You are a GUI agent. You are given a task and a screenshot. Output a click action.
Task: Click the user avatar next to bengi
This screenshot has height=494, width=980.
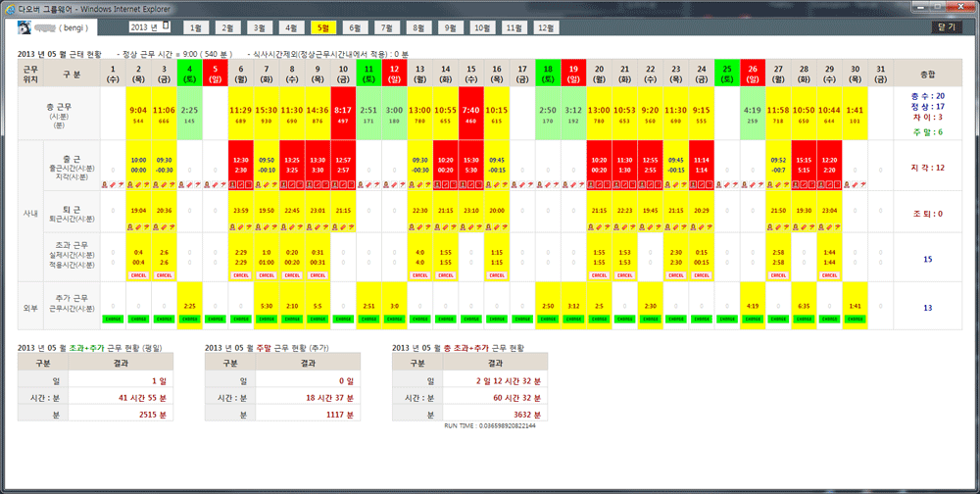click(24, 28)
